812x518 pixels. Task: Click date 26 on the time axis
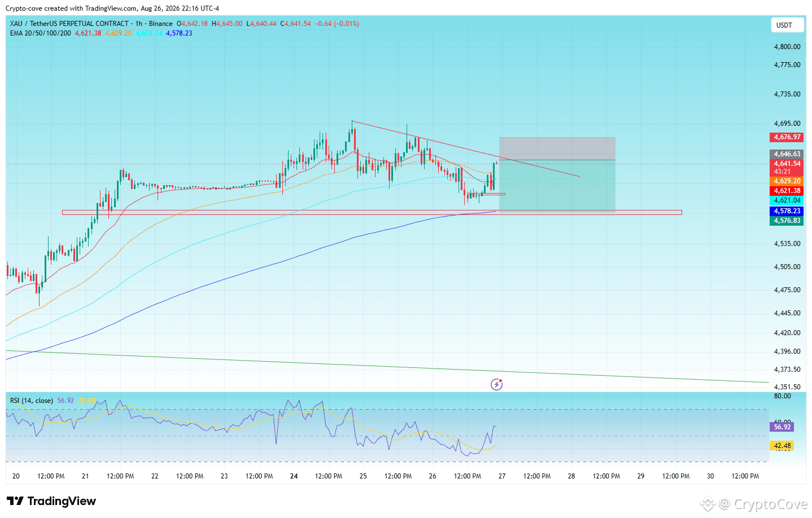(x=433, y=476)
